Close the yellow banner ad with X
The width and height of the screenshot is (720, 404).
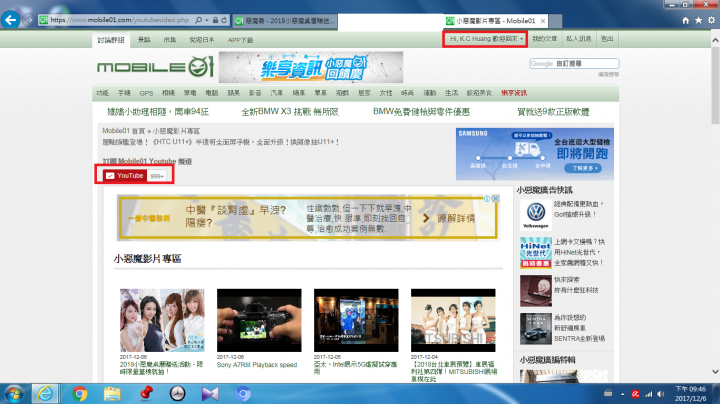point(495,198)
